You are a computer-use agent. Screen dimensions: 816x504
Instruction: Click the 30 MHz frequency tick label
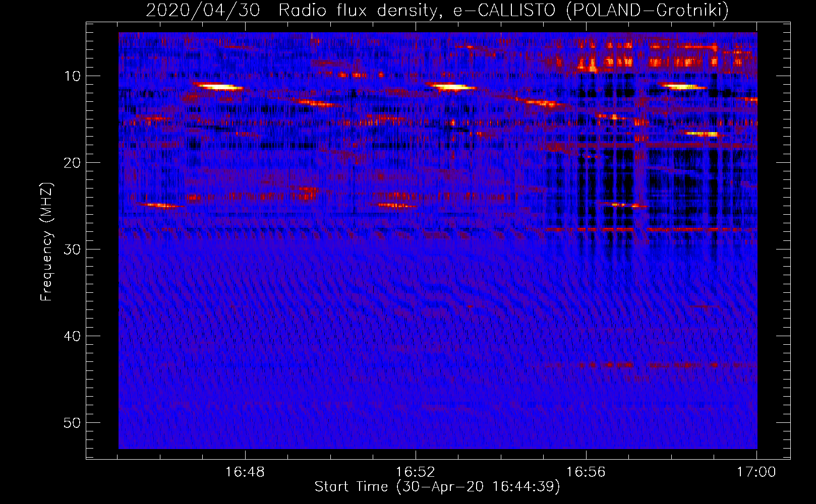tap(73, 249)
